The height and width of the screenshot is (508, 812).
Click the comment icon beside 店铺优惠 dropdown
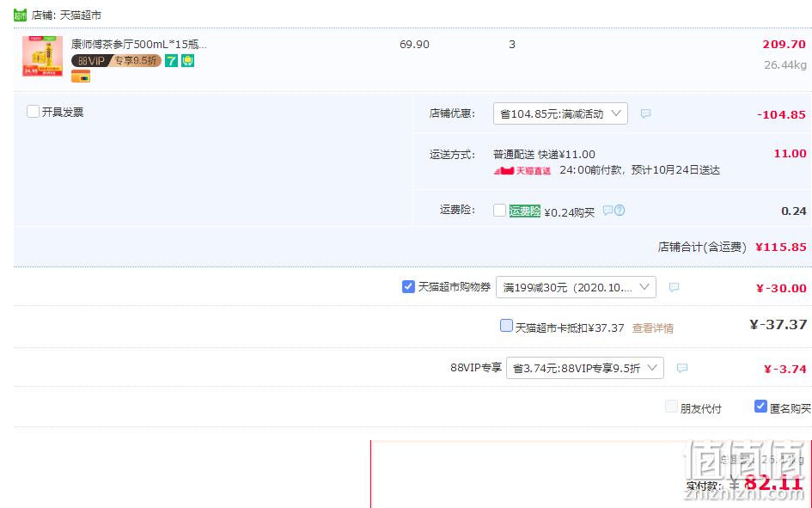pyautogui.click(x=645, y=113)
